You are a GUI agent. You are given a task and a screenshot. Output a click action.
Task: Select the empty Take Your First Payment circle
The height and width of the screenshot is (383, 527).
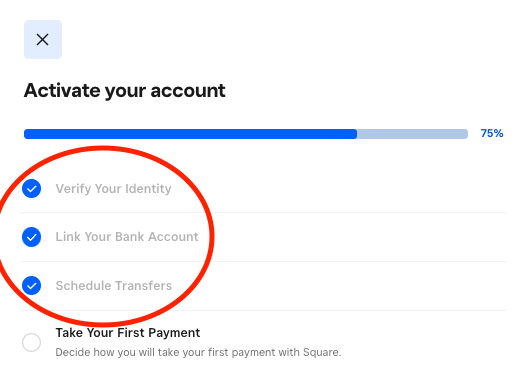pyautogui.click(x=32, y=342)
